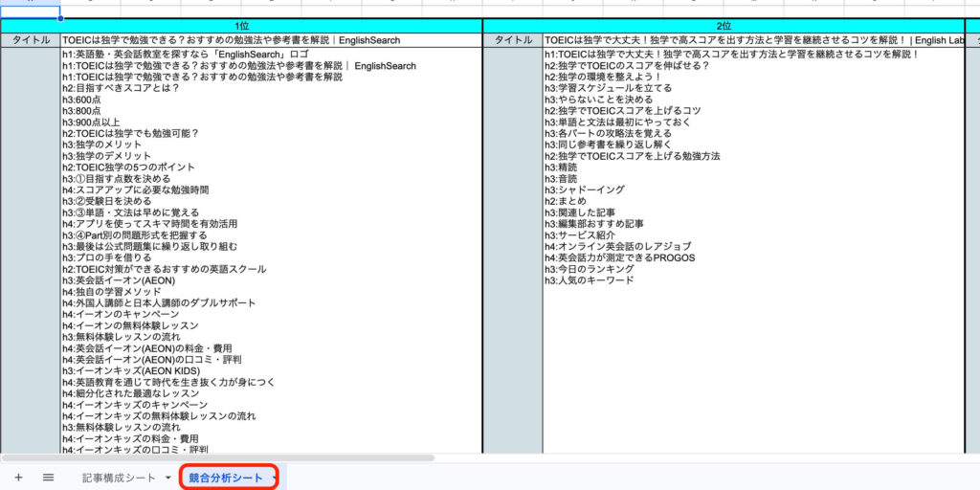The width and height of the screenshot is (980, 490).
Task: Click the horizontal scrollbar at the bottom
Action: tap(220, 457)
